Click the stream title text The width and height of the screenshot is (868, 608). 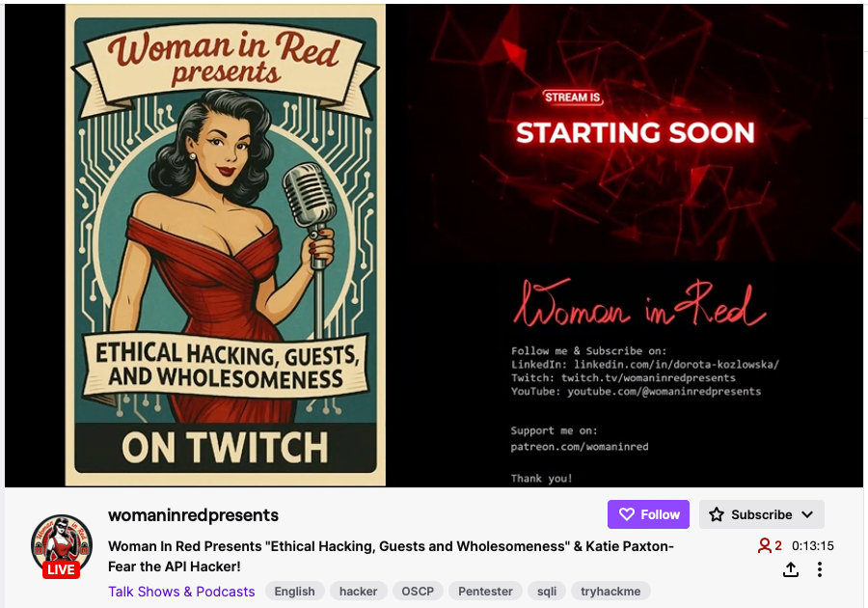point(391,556)
